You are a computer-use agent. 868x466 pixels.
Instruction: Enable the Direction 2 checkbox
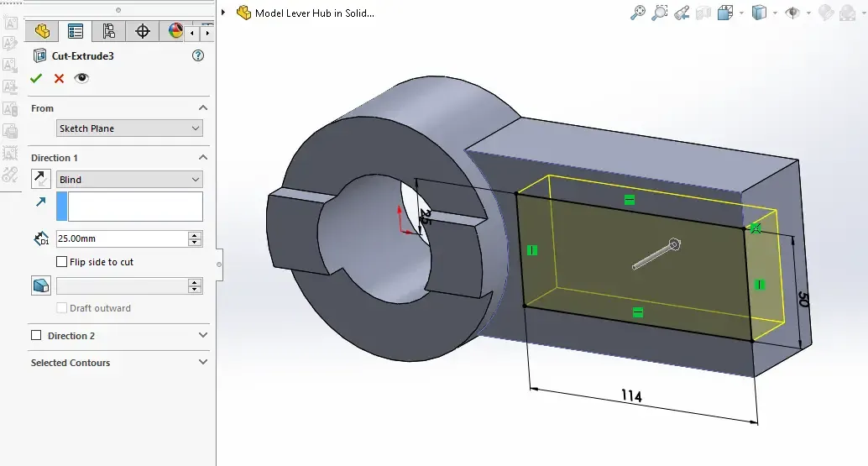coord(37,335)
